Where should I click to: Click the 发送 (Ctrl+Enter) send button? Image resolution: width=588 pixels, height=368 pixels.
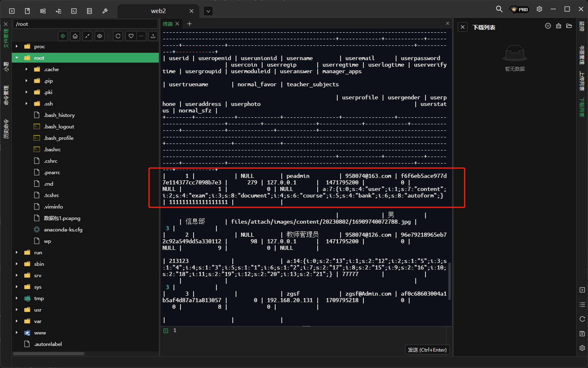427,350
